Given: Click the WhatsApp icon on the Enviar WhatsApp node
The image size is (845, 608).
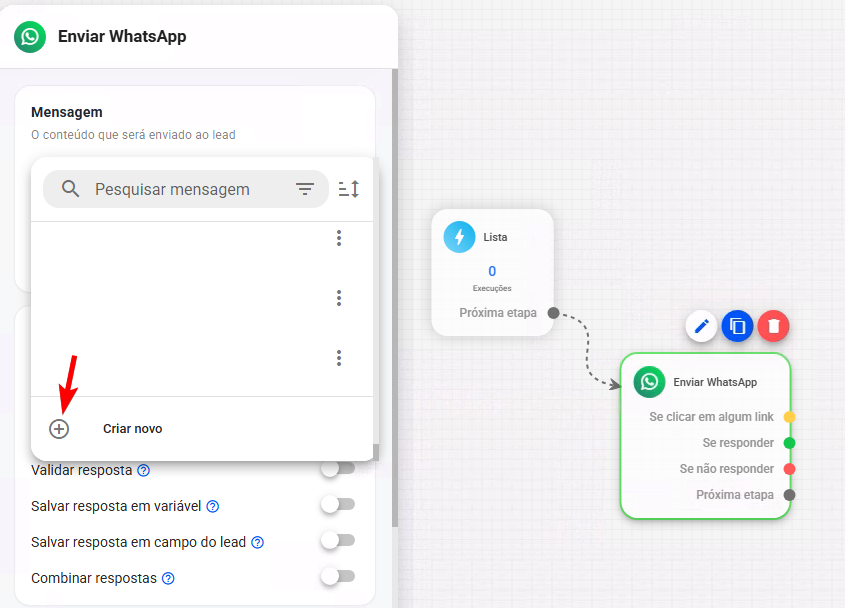Looking at the screenshot, I should (x=649, y=382).
